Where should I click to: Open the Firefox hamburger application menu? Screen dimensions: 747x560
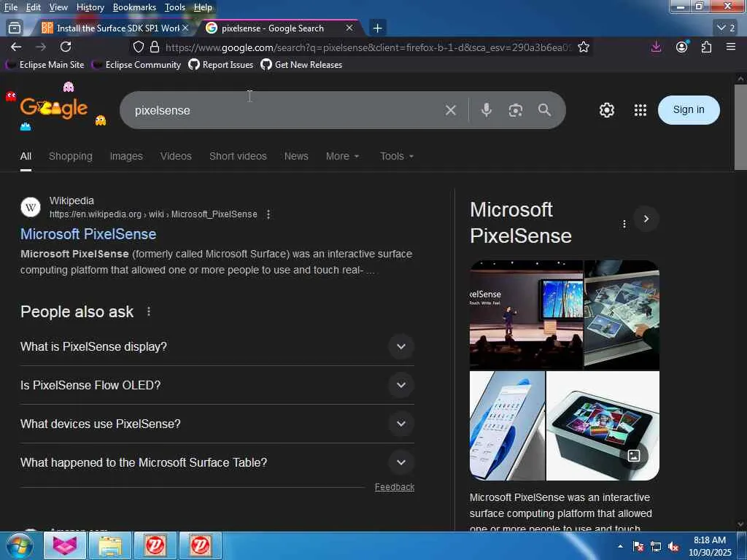[x=731, y=47]
